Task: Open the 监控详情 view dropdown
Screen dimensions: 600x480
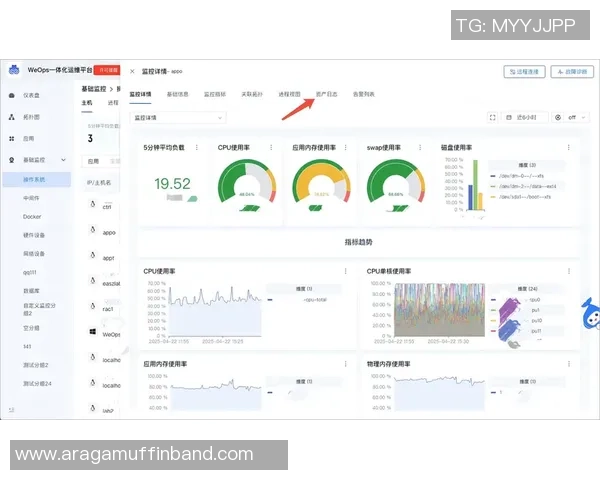Action: click(178, 118)
